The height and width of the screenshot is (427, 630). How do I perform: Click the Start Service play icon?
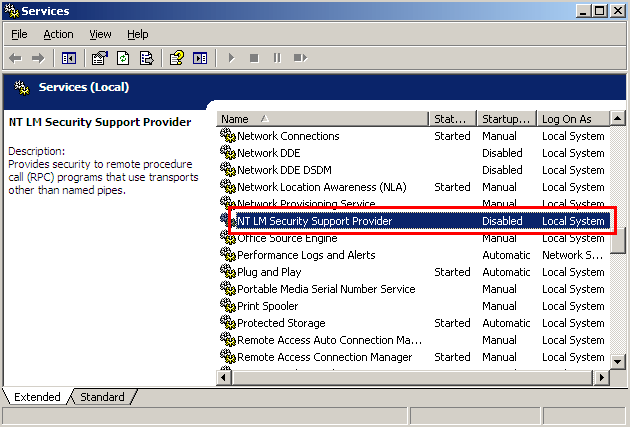[x=231, y=58]
